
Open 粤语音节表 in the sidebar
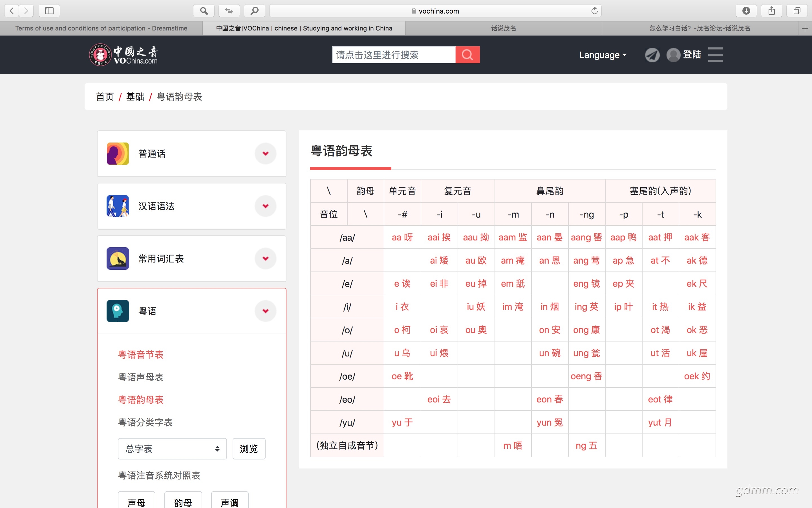pyautogui.click(x=141, y=354)
